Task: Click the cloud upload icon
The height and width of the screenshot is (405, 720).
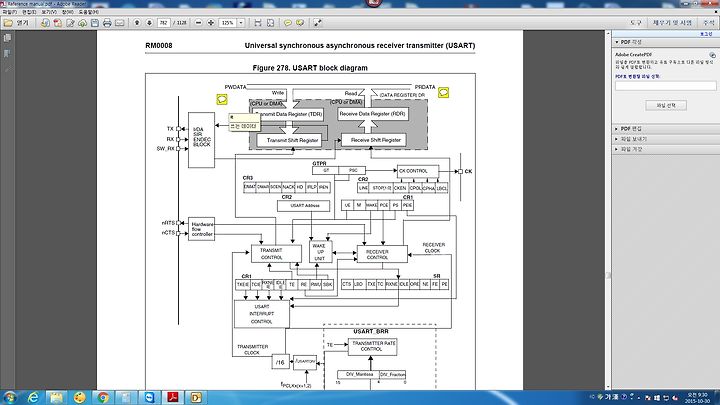Action: click(x=83, y=22)
